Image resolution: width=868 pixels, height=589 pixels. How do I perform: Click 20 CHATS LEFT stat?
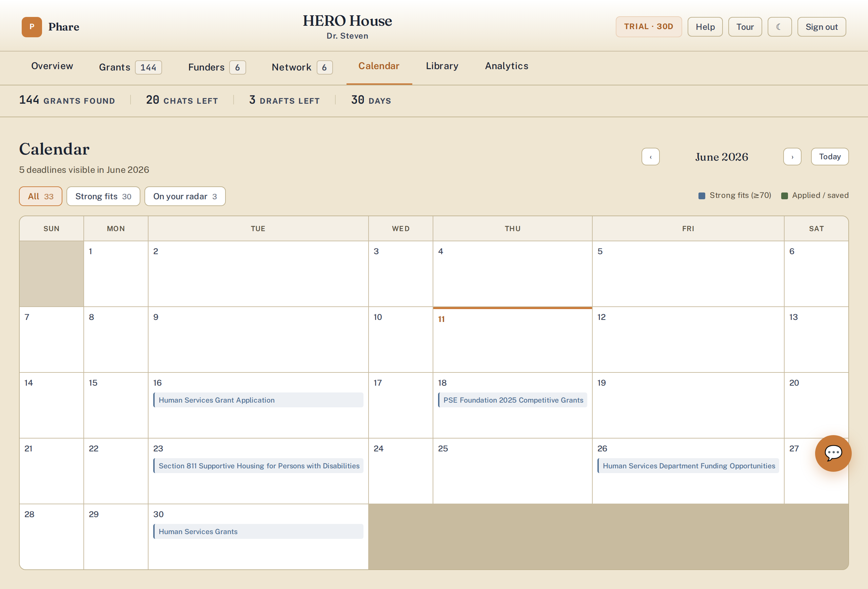coord(182,100)
